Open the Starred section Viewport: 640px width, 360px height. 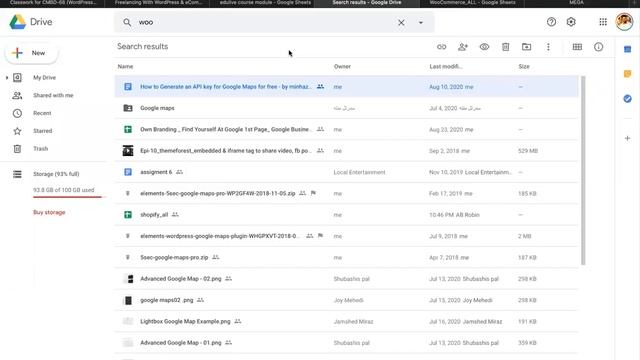point(42,131)
